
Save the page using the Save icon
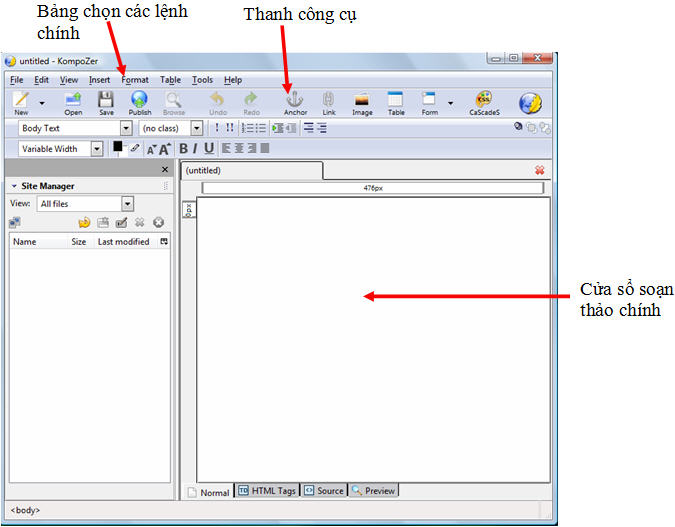(106, 103)
